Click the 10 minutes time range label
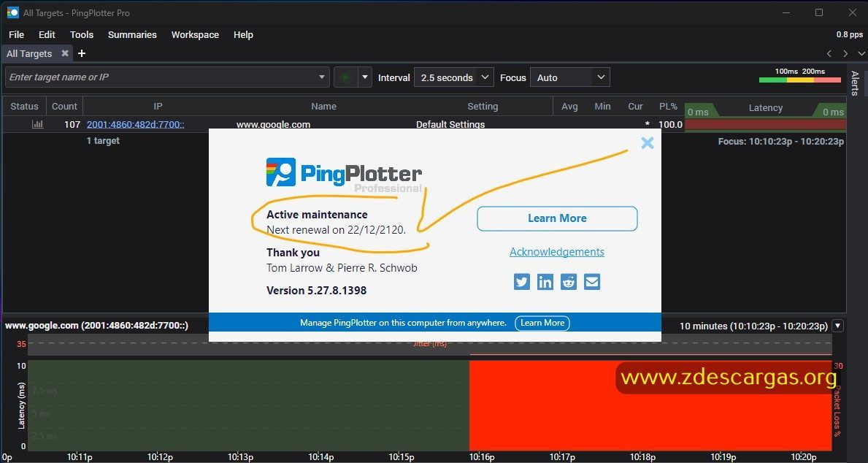The width and height of the screenshot is (868, 463). (753, 326)
